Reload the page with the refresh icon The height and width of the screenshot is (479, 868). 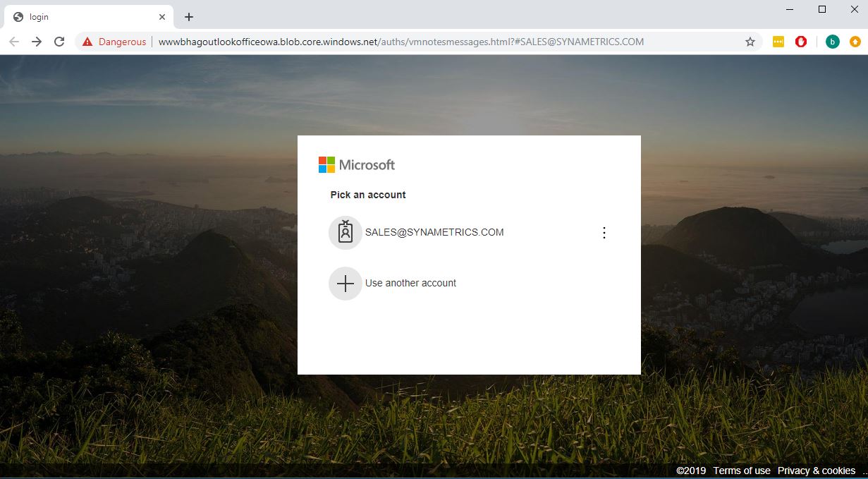(59, 42)
